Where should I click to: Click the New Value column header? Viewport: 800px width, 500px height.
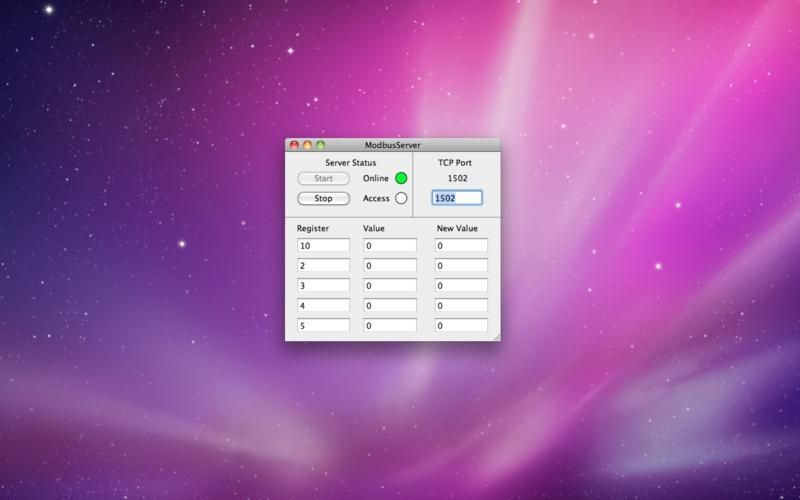click(x=457, y=228)
